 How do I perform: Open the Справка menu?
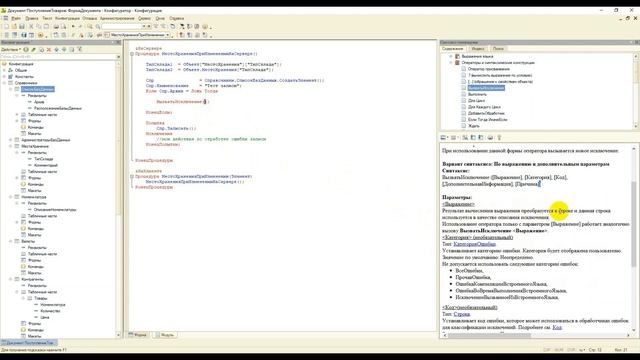(176, 18)
